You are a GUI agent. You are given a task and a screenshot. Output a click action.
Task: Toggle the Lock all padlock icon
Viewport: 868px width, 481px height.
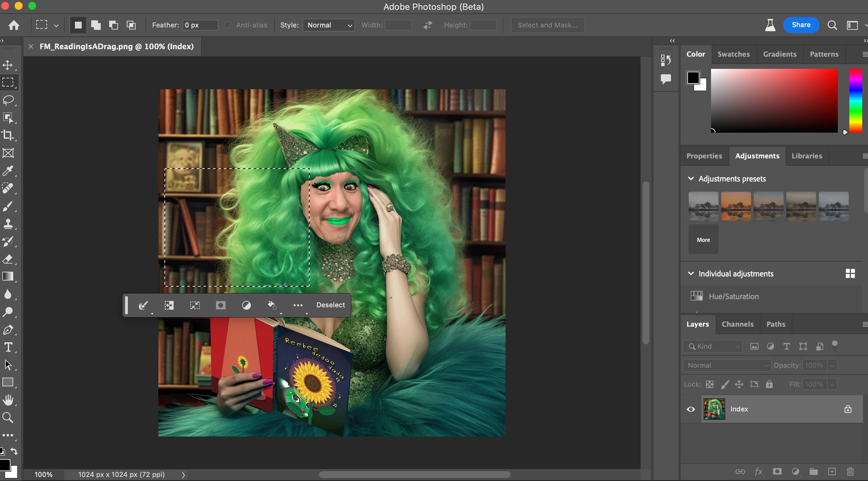[769, 384]
